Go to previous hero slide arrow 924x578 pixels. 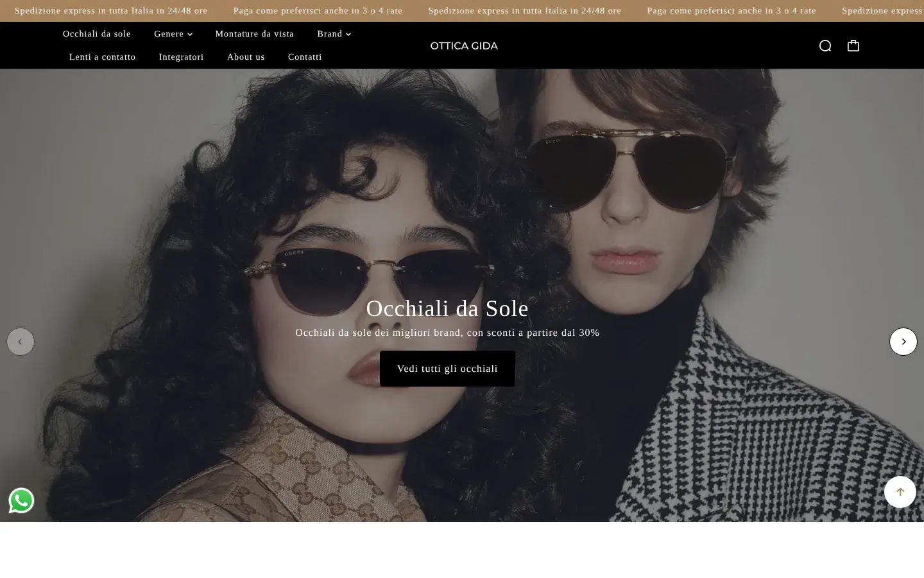click(x=21, y=342)
